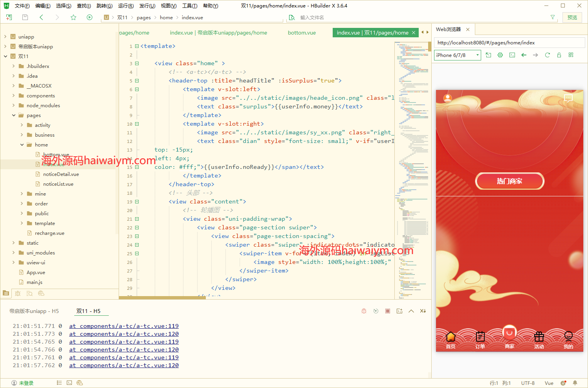588x388 pixels.
Task: Expand the components folder
Action: pos(14,95)
